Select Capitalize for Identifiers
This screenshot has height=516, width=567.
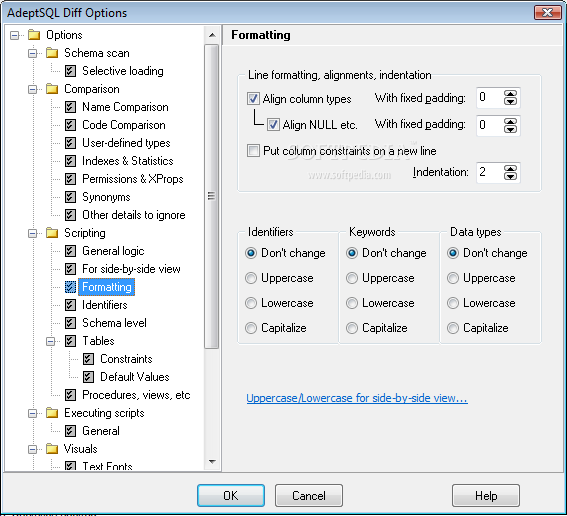tap(251, 328)
